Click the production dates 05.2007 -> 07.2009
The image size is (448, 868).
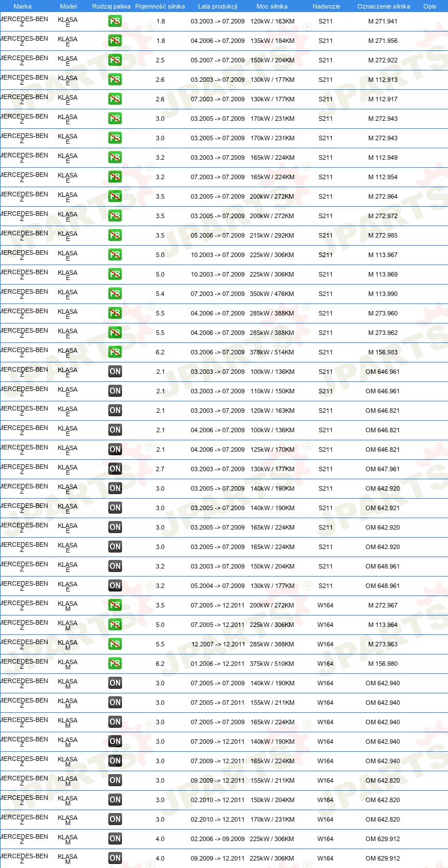[x=218, y=60]
